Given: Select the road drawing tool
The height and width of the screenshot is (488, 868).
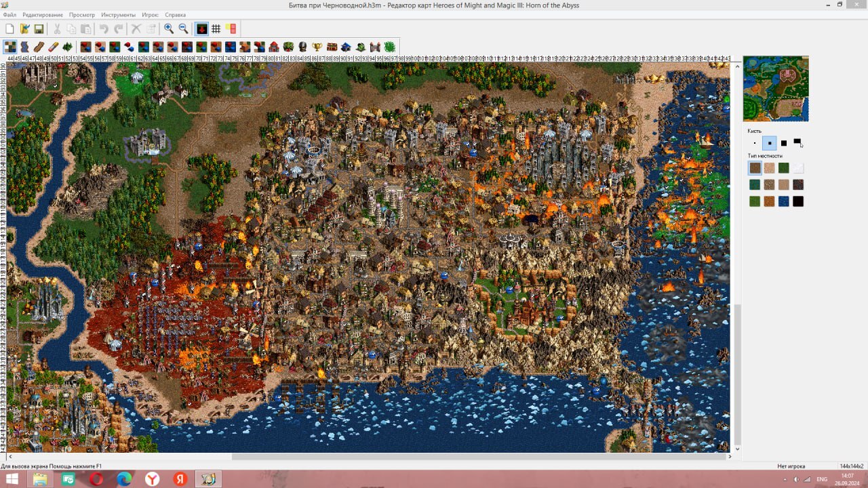Looking at the screenshot, I should (39, 47).
